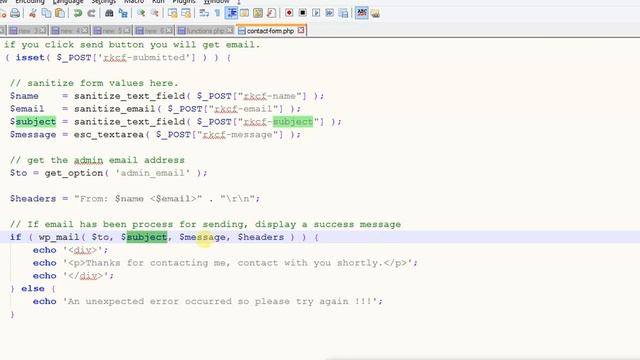640x360 pixels.
Task: Click the else keyword
Action: (33, 289)
